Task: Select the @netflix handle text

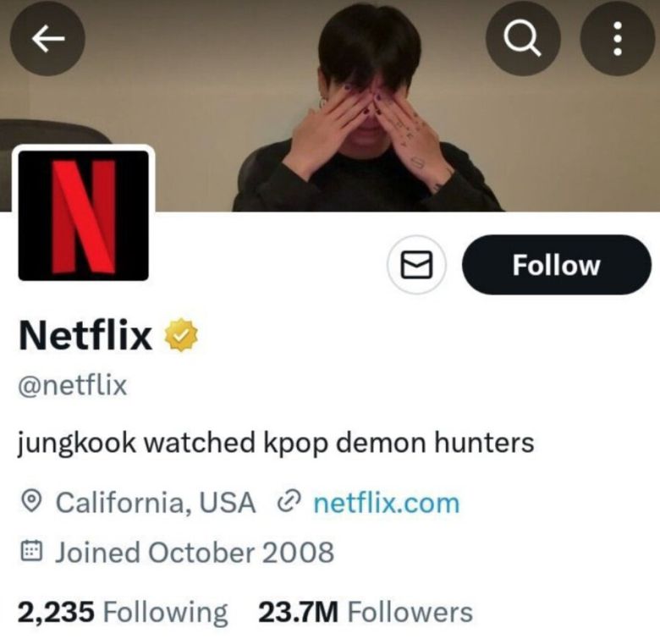Action: click(x=72, y=386)
